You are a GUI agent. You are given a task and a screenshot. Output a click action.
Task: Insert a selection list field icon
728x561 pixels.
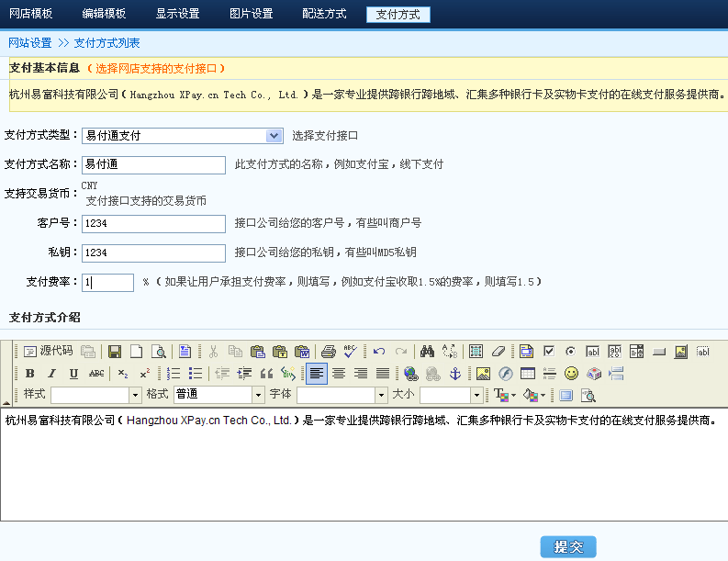point(636,352)
